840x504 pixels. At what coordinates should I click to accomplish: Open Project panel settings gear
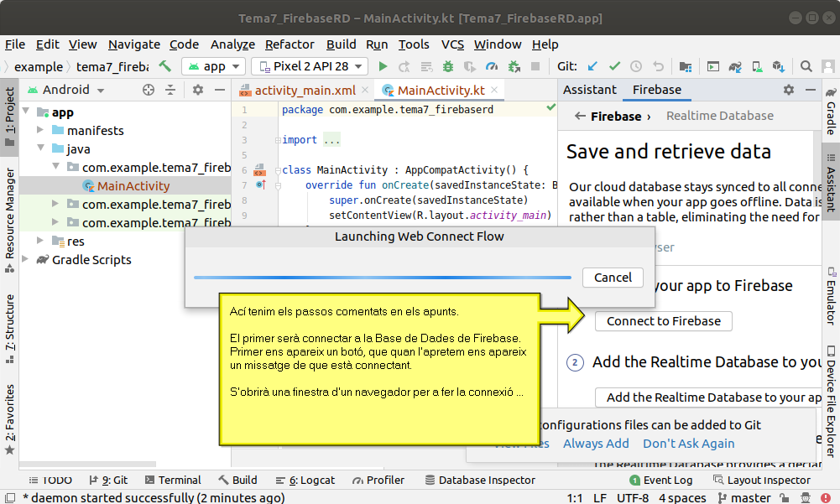coord(198,90)
